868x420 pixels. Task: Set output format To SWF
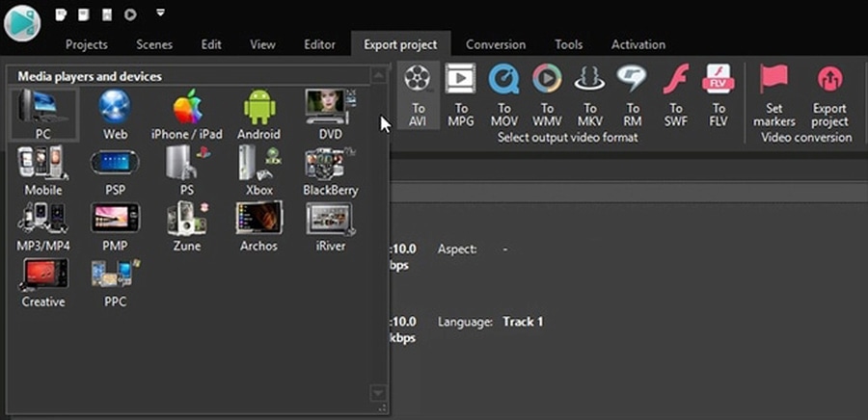pyautogui.click(x=676, y=95)
